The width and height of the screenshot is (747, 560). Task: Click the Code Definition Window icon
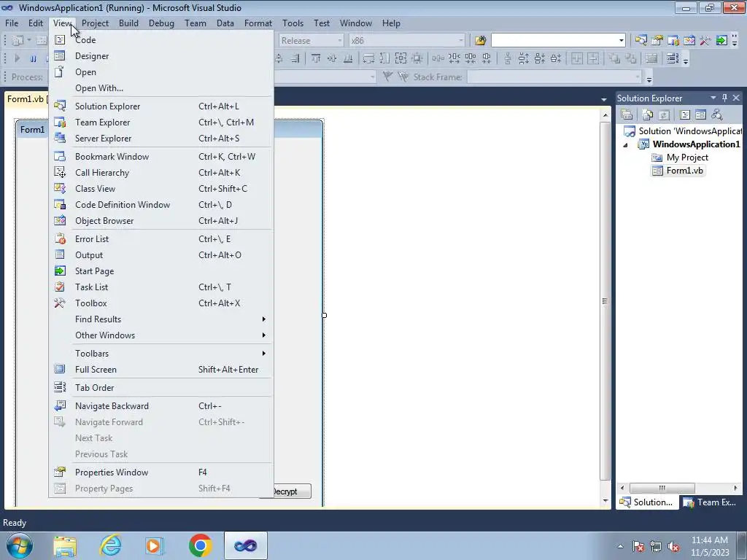(60, 205)
